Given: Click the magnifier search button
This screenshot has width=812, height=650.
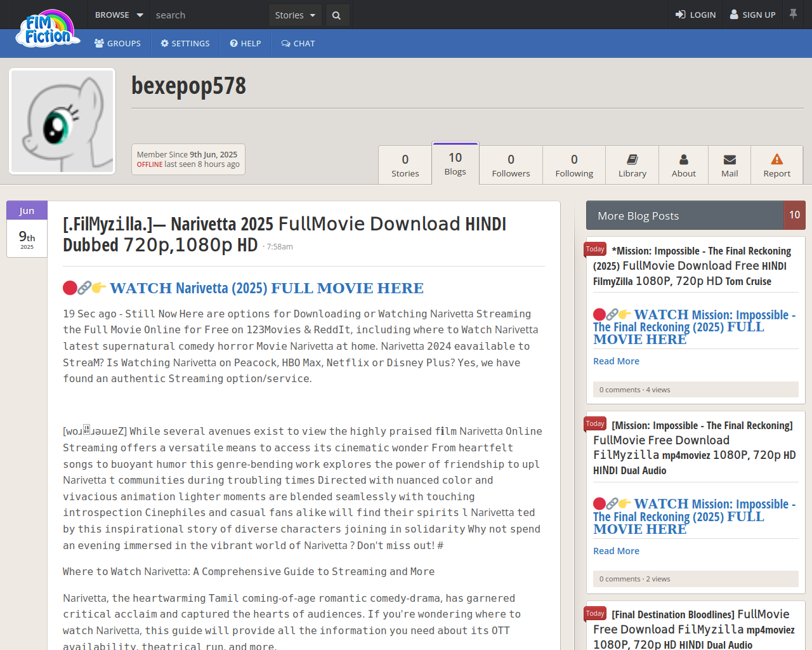Looking at the screenshot, I should [x=337, y=15].
